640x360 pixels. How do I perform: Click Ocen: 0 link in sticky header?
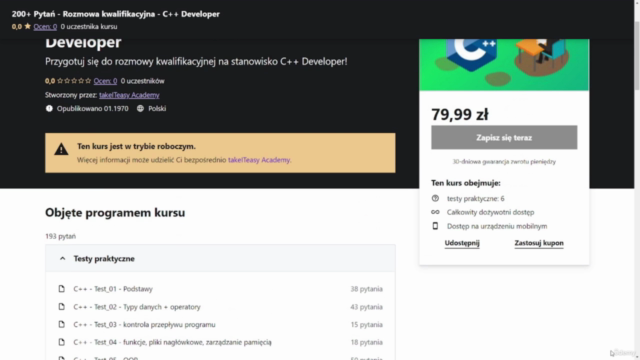(45, 27)
